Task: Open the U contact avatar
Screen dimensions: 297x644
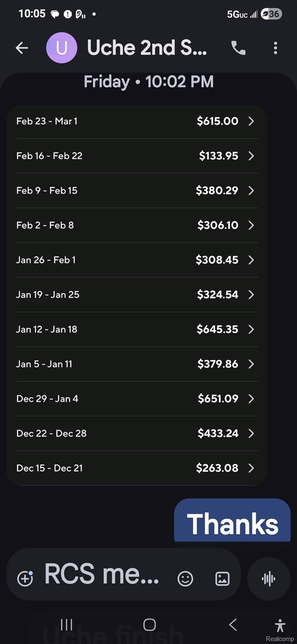Action: pyautogui.click(x=62, y=48)
